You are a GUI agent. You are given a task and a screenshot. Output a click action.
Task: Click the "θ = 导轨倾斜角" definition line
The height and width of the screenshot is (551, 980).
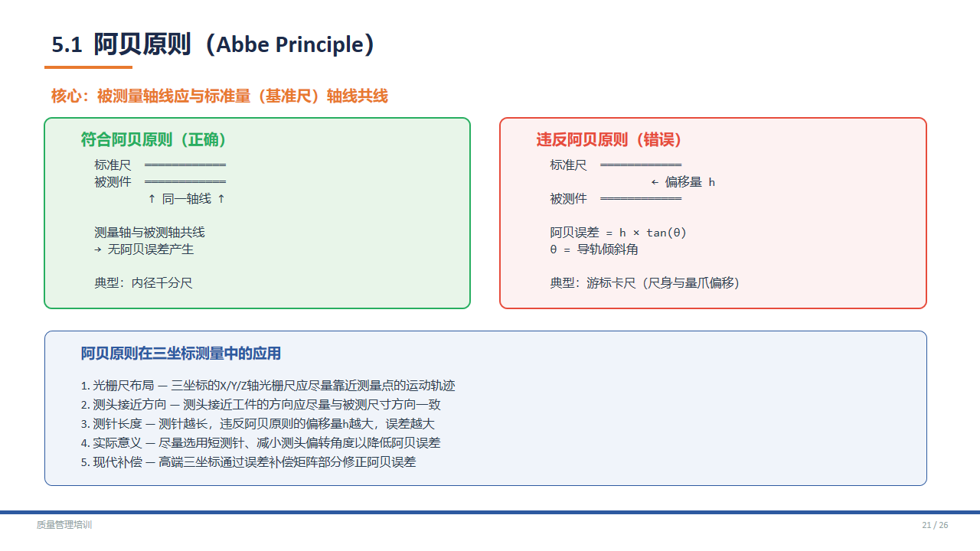(593, 249)
